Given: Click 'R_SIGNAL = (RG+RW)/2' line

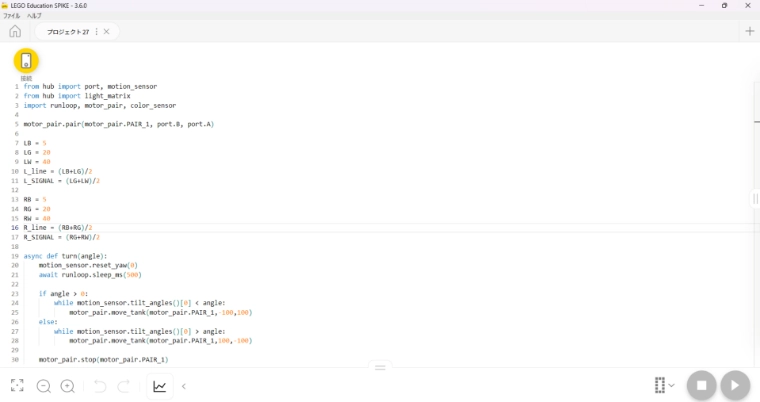Looking at the screenshot, I should click(x=62, y=237).
